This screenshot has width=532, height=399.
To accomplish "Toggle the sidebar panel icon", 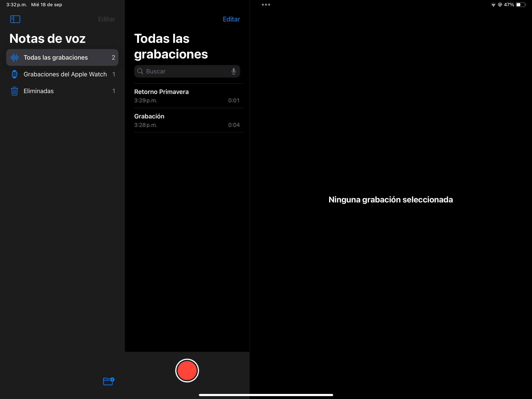I will coord(15,19).
